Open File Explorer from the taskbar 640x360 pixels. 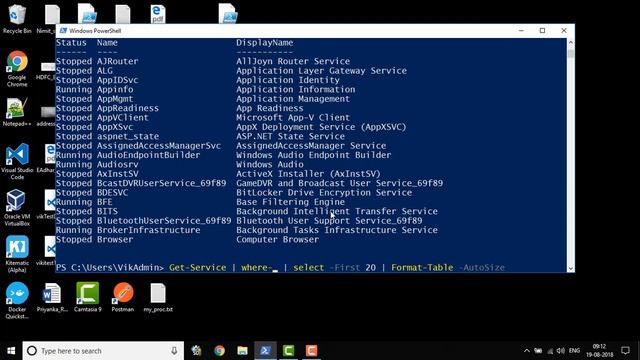242,351
